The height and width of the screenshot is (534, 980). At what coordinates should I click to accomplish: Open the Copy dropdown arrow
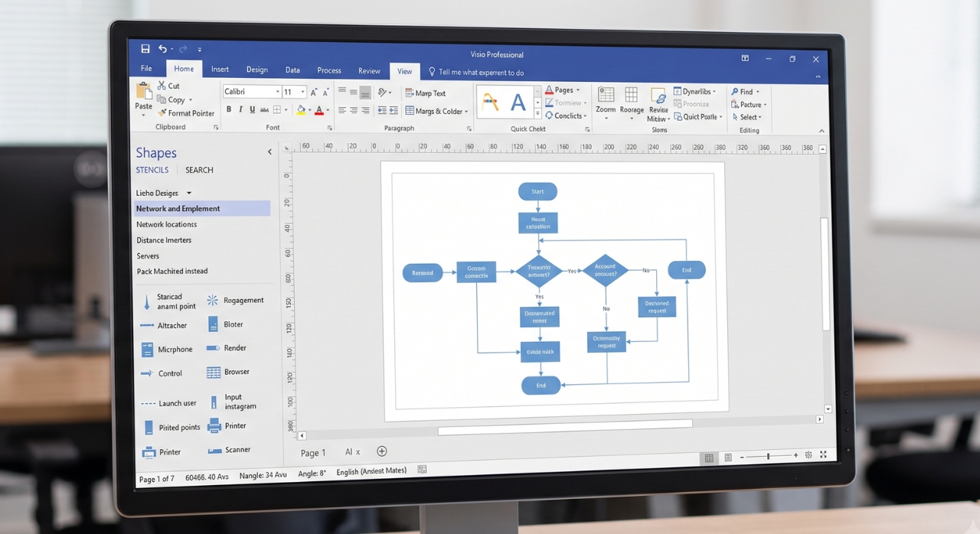coord(191,100)
